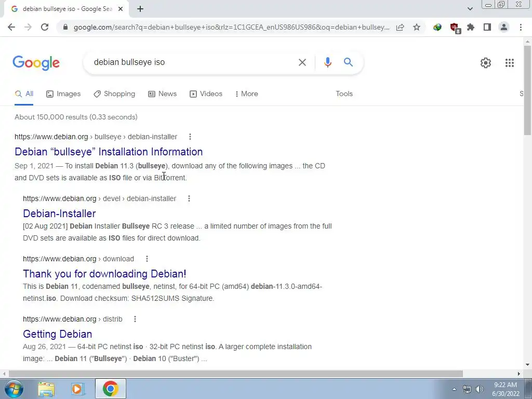Switch to the Shopping tab

coord(114,94)
